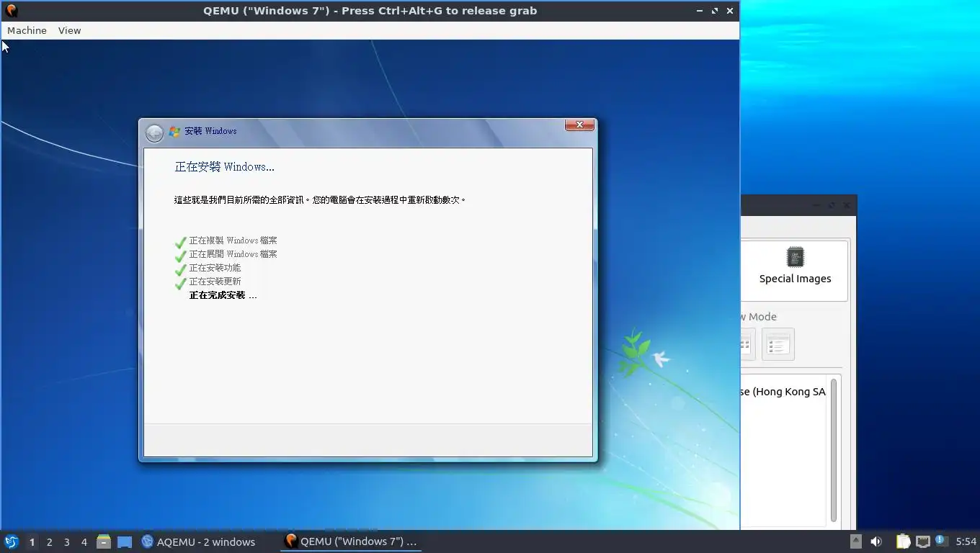Switch to AQEMU - 2 windows taskbar entry
This screenshot has width=980, height=553.
(x=199, y=541)
